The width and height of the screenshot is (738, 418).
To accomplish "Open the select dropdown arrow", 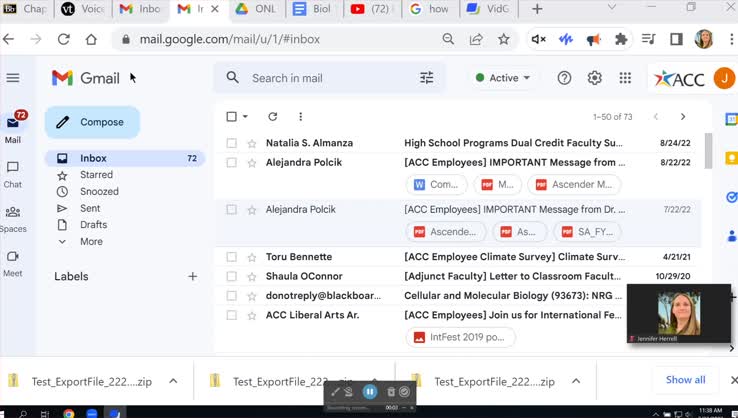I will pyautogui.click(x=245, y=116).
